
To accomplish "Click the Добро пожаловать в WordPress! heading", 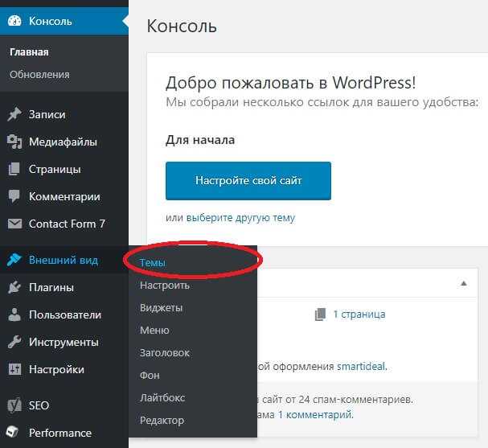I will click(290, 83).
